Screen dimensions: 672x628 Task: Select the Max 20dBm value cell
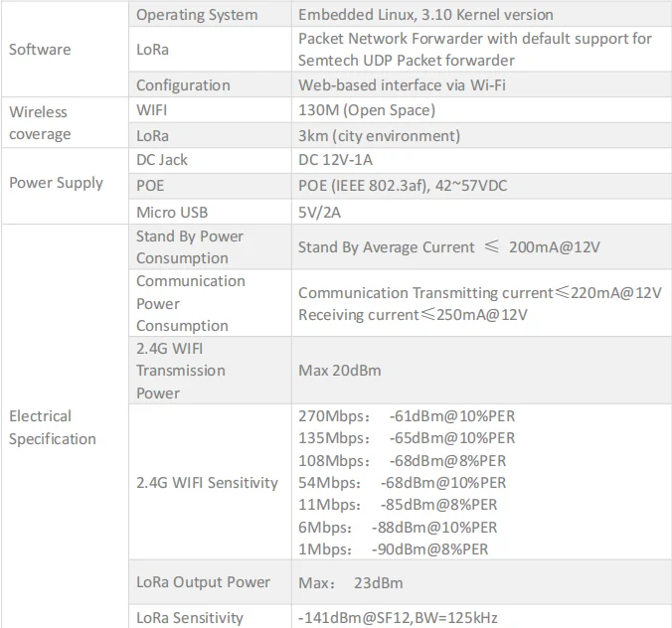coord(482,371)
